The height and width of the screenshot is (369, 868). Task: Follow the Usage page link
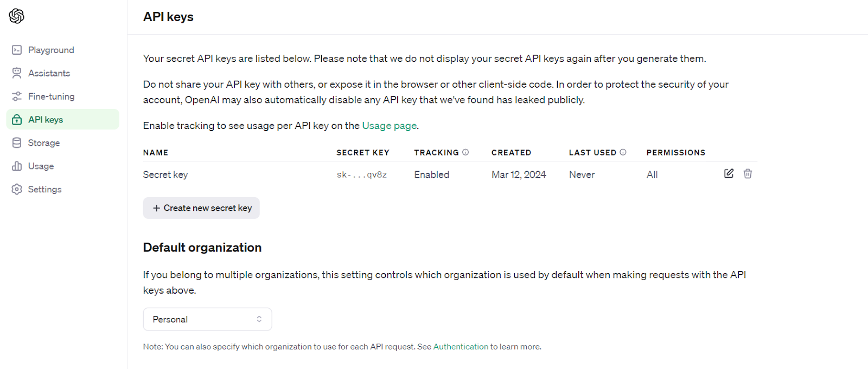coord(390,126)
